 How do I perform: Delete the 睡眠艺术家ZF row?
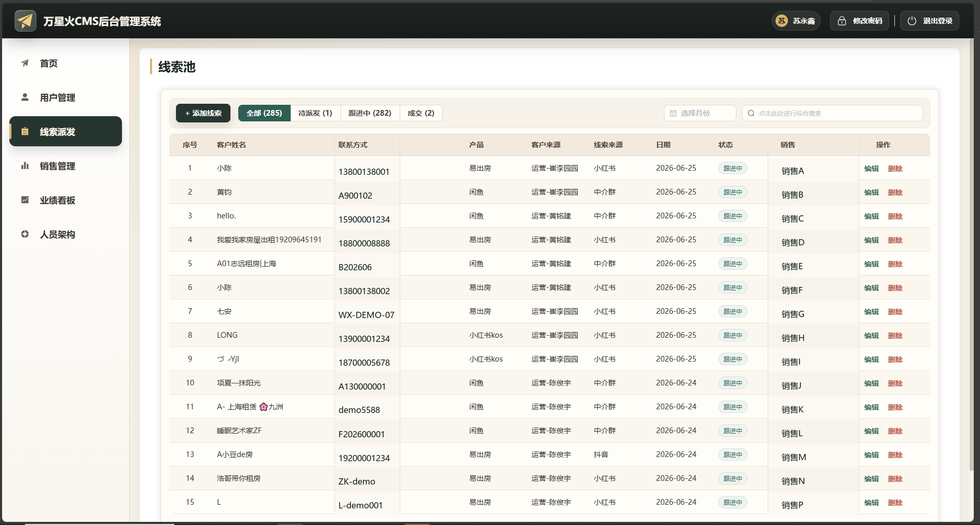[x=895, y=431]
